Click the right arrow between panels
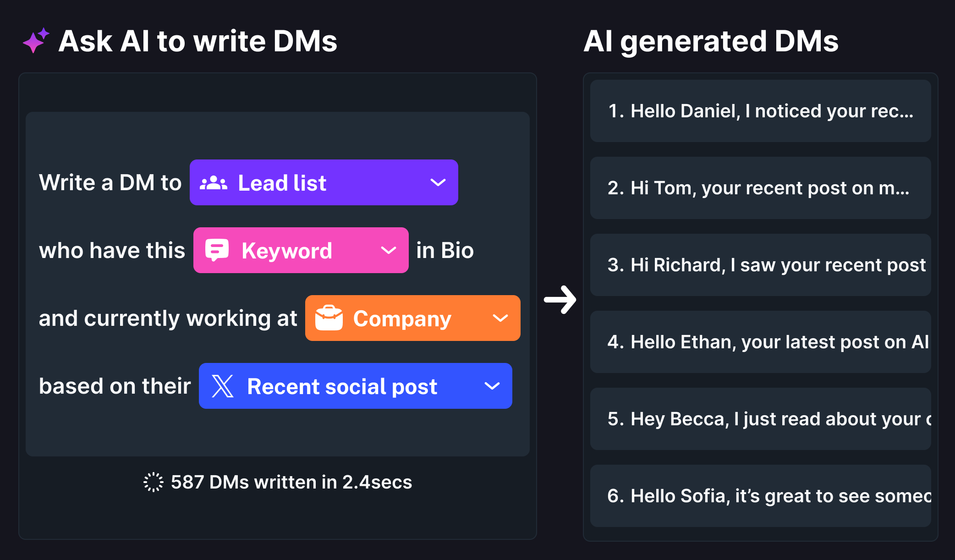This screenshot has height=560, width=955. click(x=560, y=300)
